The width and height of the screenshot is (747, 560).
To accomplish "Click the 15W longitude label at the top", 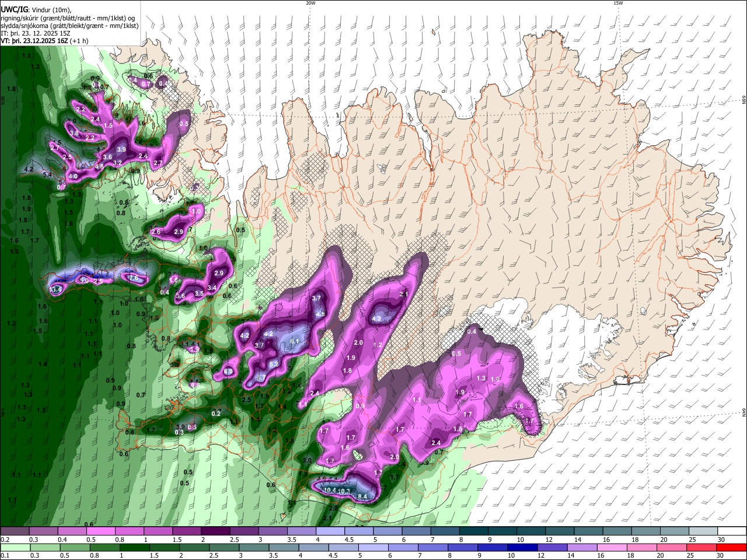I will tap(618, 3).
